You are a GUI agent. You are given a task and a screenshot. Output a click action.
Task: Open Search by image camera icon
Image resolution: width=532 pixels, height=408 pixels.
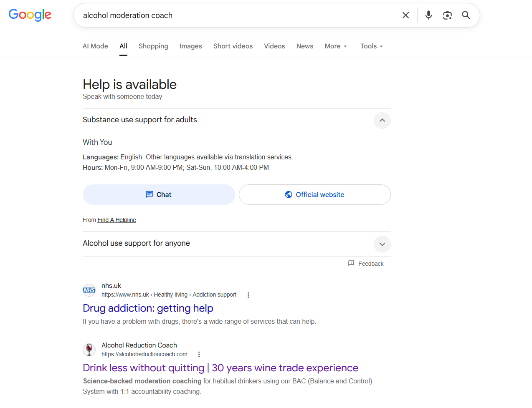click(x=447, y=15)
